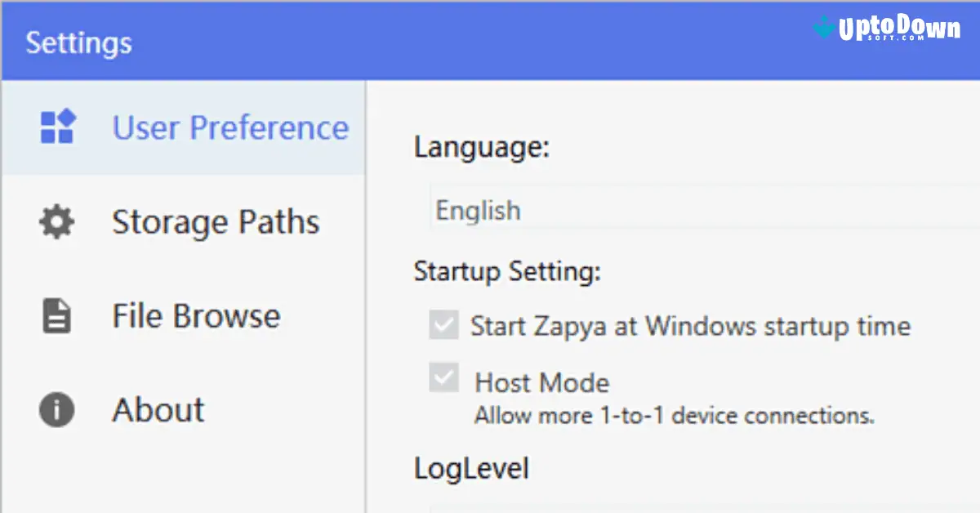The height and width of the screenshot is (513, 980).
Task: Select the gear icon beside Storage Paths
Action: 55,221
